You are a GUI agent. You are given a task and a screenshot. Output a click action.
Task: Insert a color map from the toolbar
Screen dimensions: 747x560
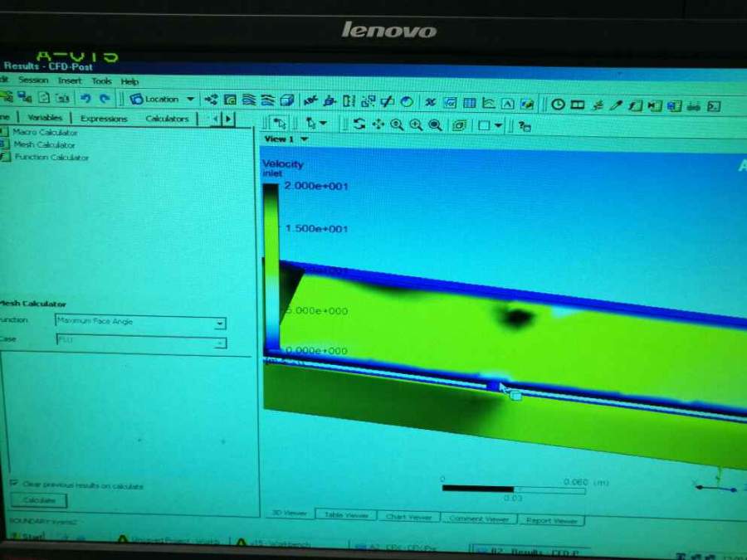tap(407, 102)
